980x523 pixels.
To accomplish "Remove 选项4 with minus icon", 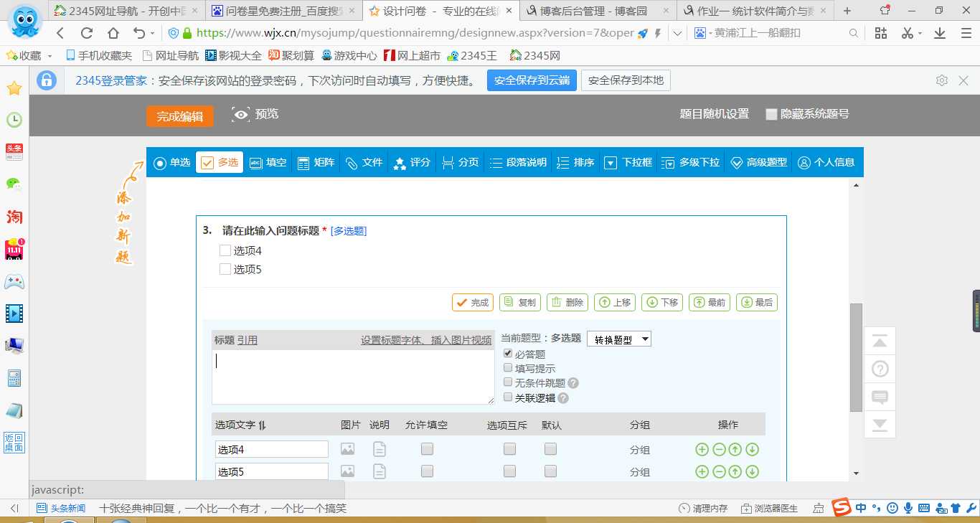I will pyautogui.click(x=719, y=450).
